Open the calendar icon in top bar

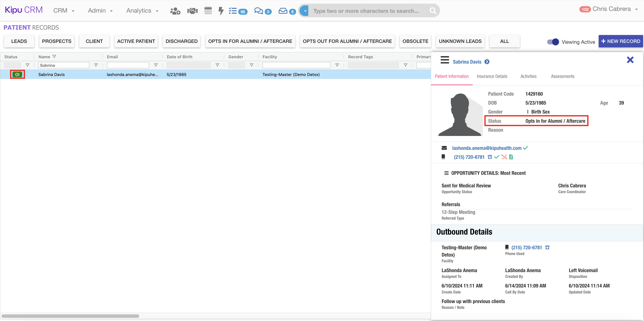point(208,11)
